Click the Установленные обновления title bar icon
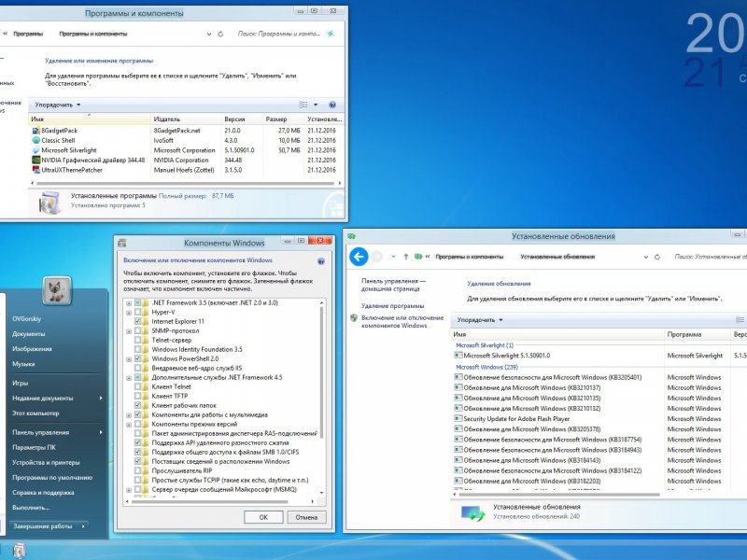 [352, 236]
